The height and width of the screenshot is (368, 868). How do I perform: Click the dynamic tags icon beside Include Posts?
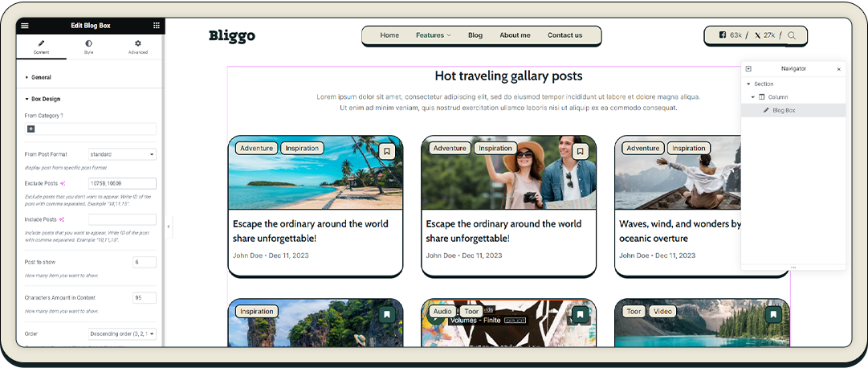pos(62,219)
